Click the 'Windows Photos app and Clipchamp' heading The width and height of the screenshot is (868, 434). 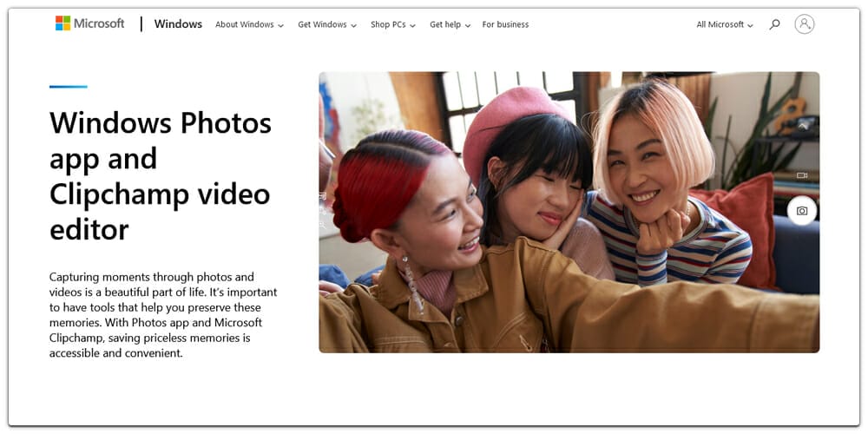click(161, 176)
